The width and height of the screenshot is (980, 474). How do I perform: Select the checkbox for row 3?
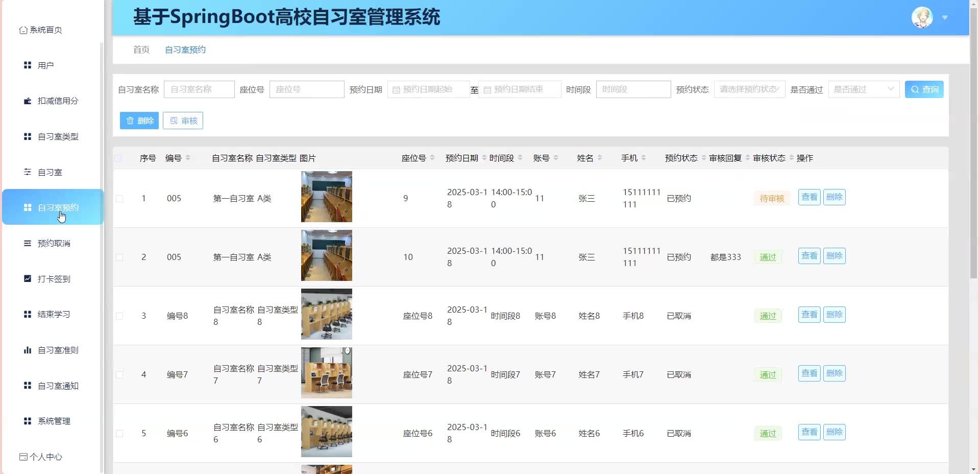tap(119, 316)
